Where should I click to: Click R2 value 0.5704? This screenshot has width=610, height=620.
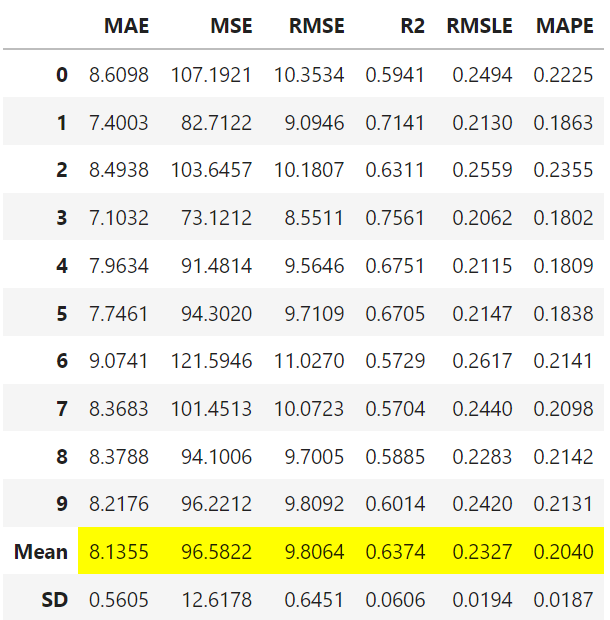pos(395,409)
